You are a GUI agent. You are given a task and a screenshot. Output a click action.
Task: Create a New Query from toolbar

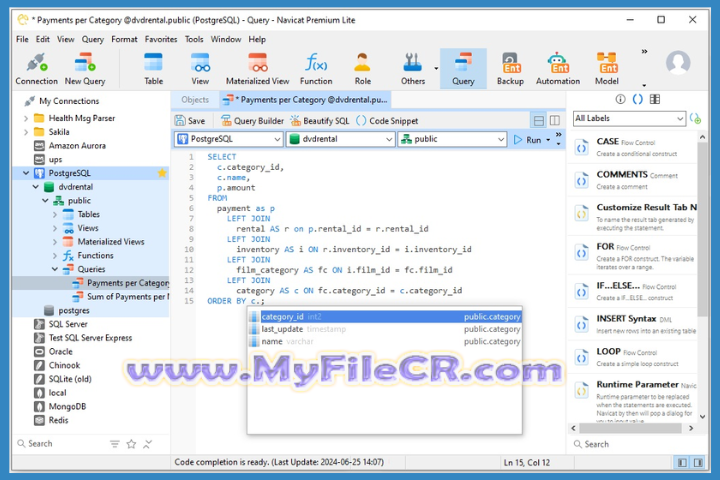[x=85, y=69]
